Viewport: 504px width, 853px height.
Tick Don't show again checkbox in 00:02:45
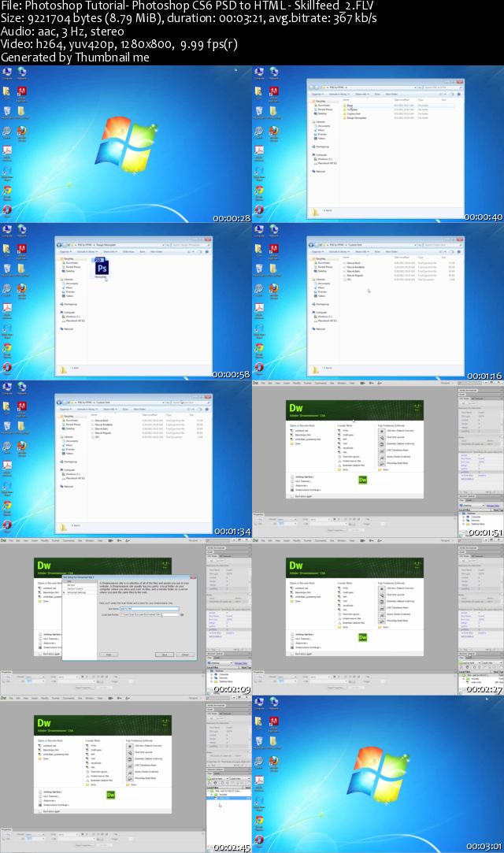click(x=39, y=812)
